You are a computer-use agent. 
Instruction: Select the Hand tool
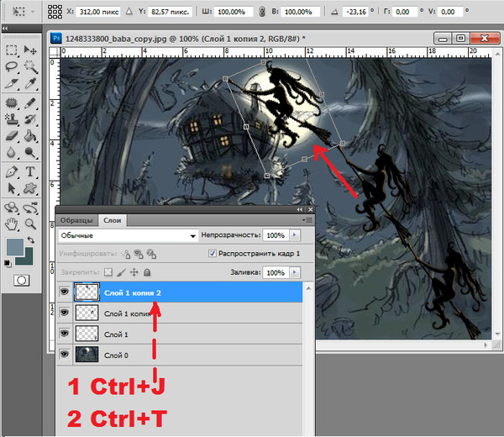[12, 224]
